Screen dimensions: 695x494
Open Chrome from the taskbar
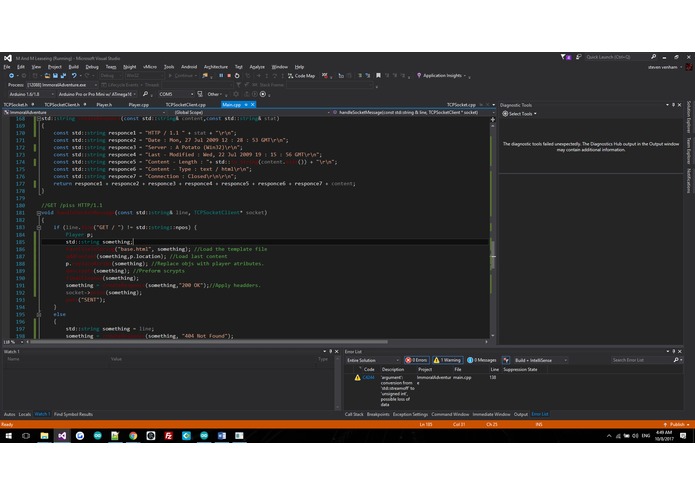[x=133, y=436]
